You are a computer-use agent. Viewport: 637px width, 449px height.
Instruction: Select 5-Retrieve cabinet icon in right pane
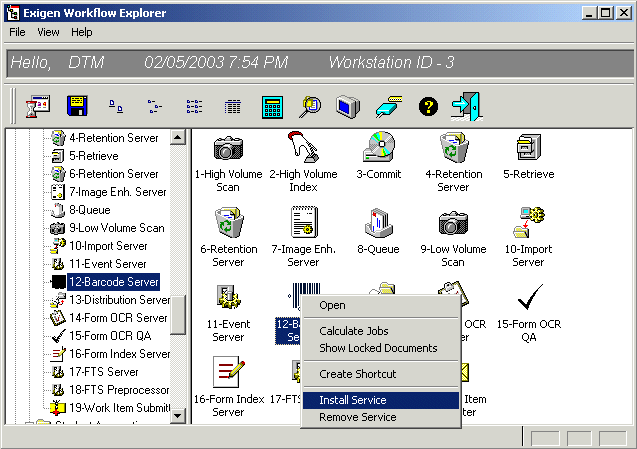[x=529, y=147]
